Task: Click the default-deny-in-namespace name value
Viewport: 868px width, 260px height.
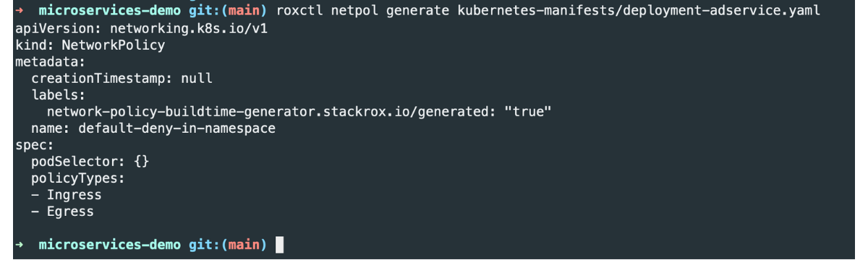Action: pyautogui.click(x=176, y=129)
